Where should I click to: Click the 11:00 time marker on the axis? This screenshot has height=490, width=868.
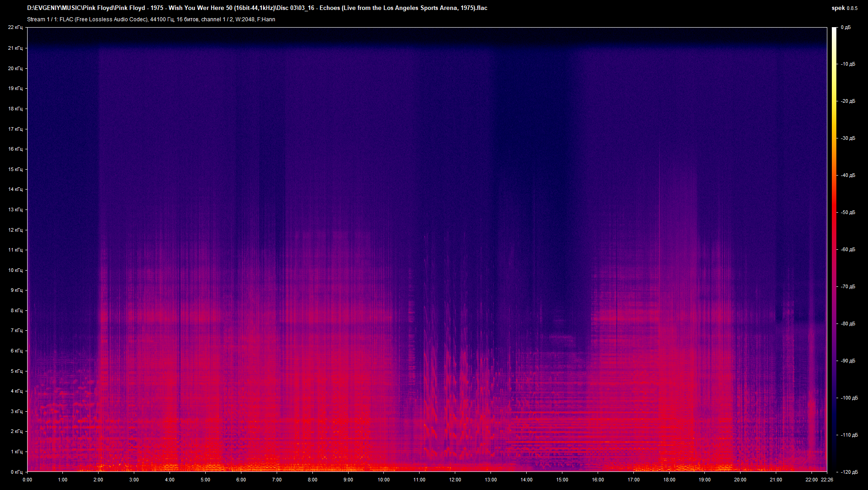420,480
